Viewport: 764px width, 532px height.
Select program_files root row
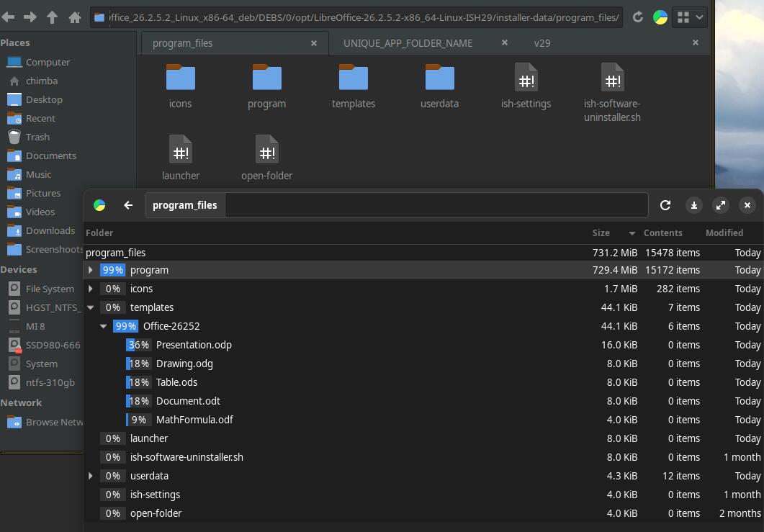pyautogui.click(x=423, y=253)
